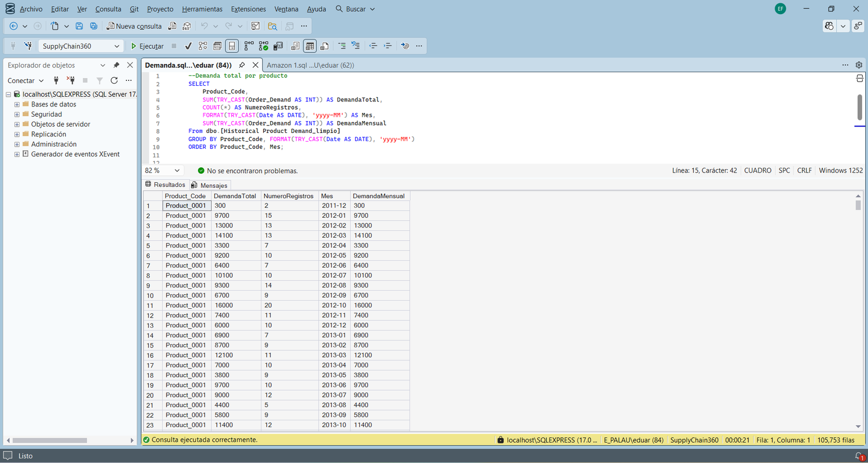Toggle Include Client Statistics
The width and height of the screenshot is (868, 463).
[278, 46]
